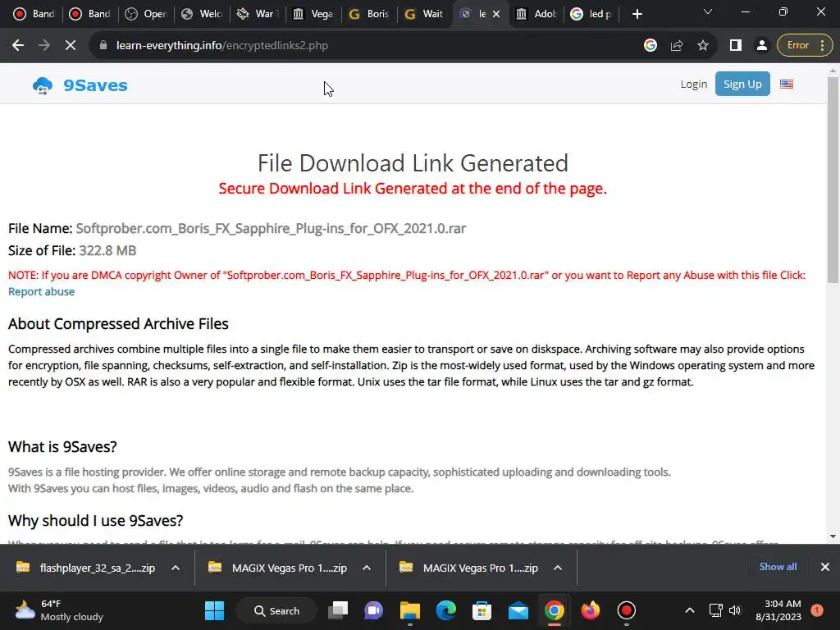Screen dimensions: 840x630
Task: Switch to the Adob tab
Action: tap(536, 14)
